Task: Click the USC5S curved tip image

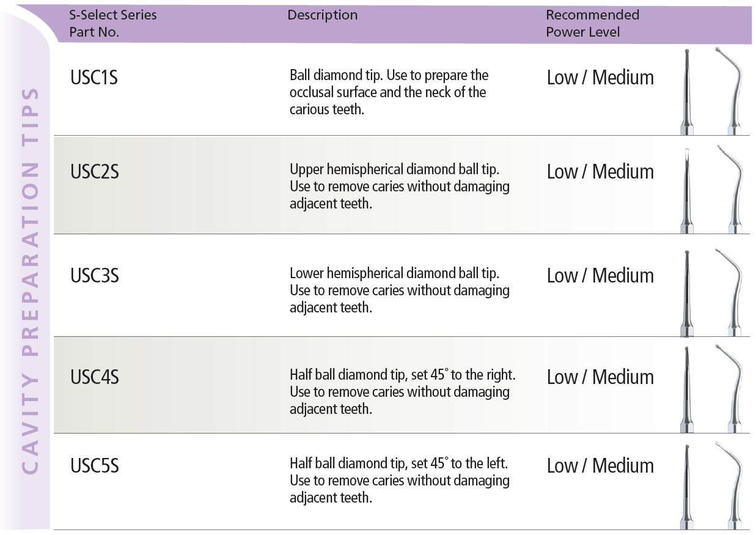Action: pos(732,485)
